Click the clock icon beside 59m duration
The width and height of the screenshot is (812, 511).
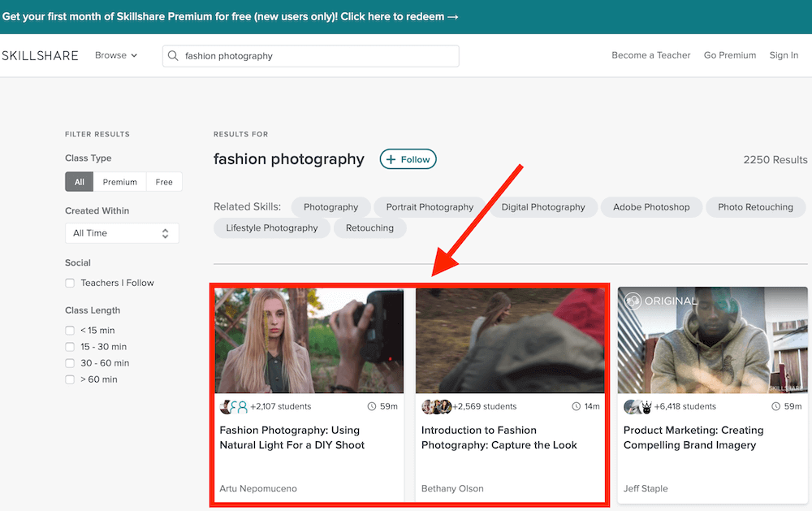(x=372, y=406)
